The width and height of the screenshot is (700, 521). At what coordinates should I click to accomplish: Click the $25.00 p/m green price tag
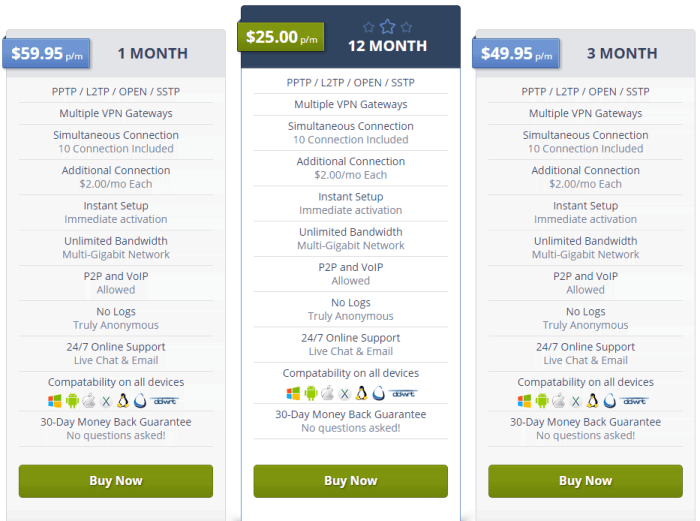coord(281,37)
